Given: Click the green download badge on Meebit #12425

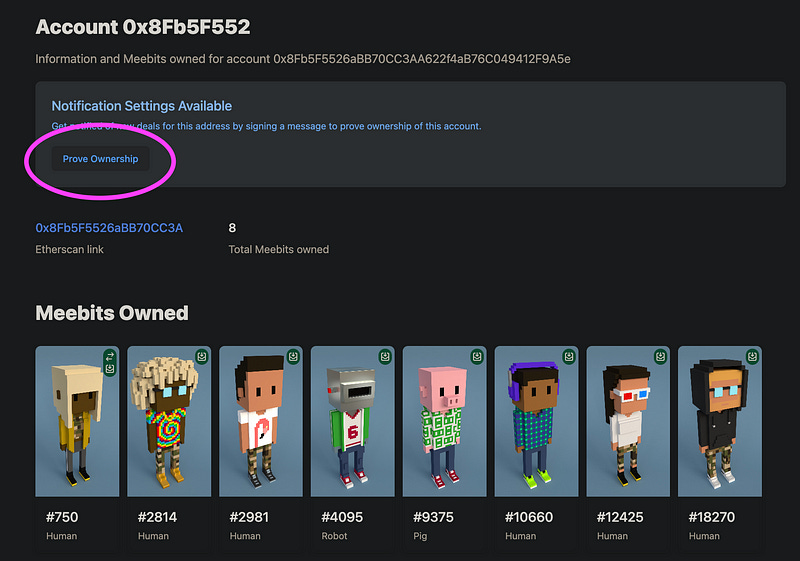Looking at the screenshot, I should coord(661,356).
